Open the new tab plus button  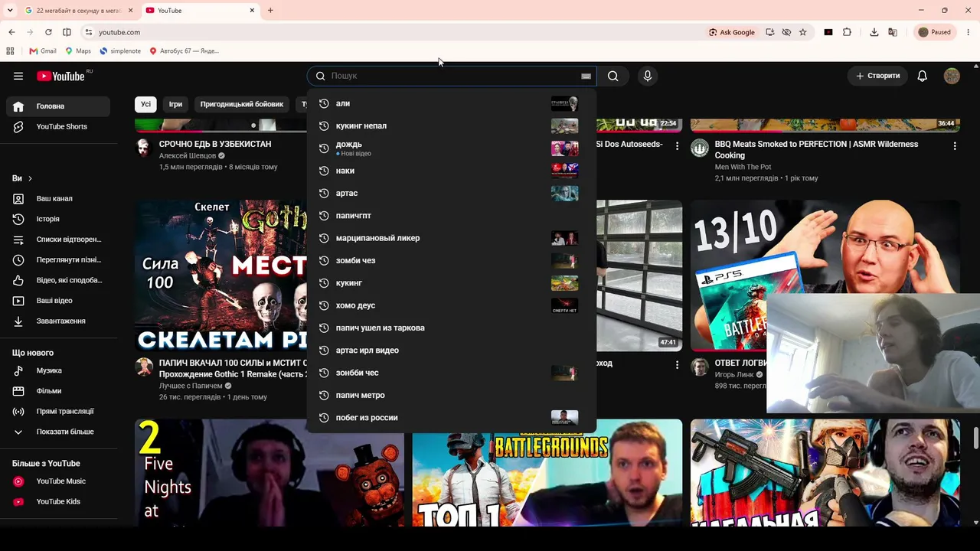click(270, 11)
